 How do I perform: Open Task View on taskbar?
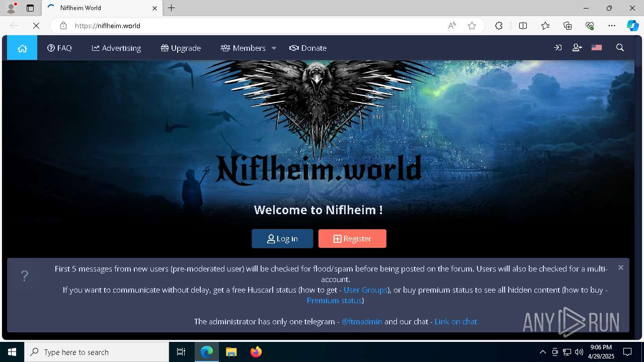[x=181, y=352]
